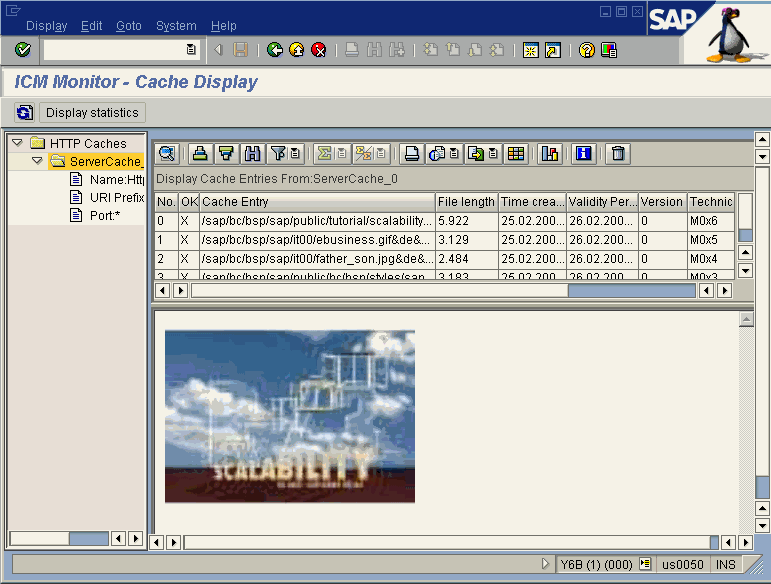The width and height of the screenshot is (771, 584).
Task: Click the File length column header
Action: point(466,202)
